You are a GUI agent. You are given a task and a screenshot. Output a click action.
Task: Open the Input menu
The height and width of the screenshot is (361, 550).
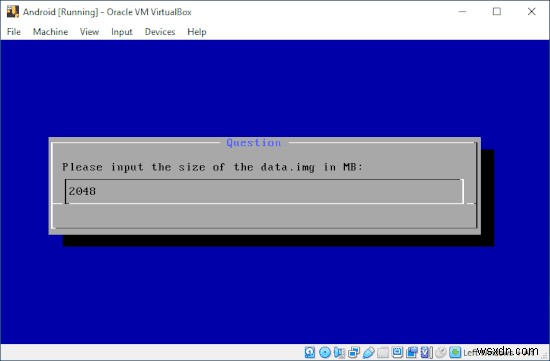(x=122, y=32)
